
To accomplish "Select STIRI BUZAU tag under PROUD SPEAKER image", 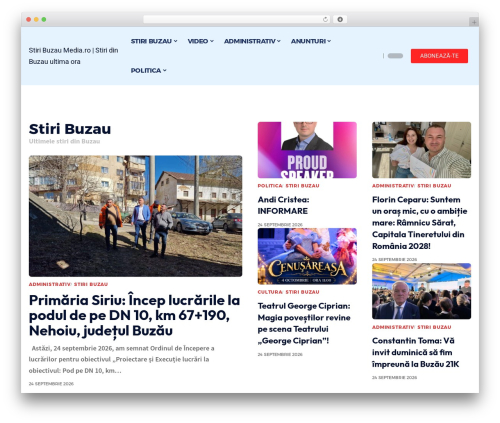I will click(x=302, y=186).
